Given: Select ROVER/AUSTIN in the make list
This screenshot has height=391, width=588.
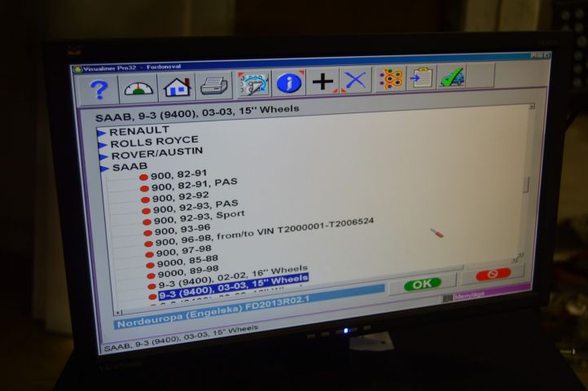Looking at the screenshot, I should (x=156, y=153).
